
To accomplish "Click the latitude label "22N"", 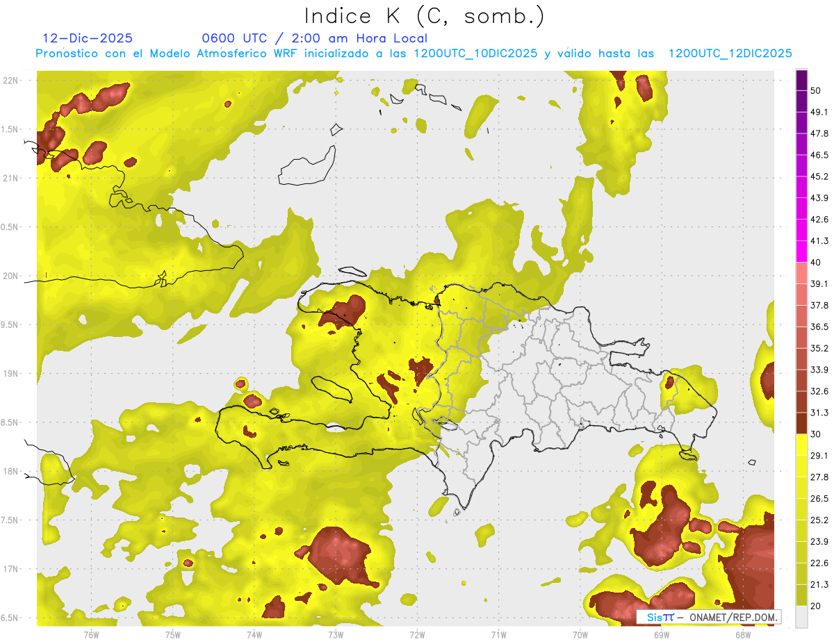I will click(11, 80).
